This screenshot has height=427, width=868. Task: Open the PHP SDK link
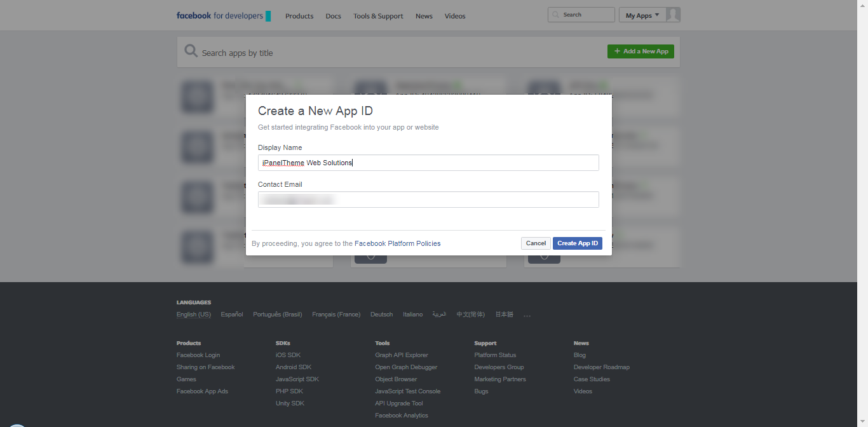pyautogui.click(x=289, y=391)
